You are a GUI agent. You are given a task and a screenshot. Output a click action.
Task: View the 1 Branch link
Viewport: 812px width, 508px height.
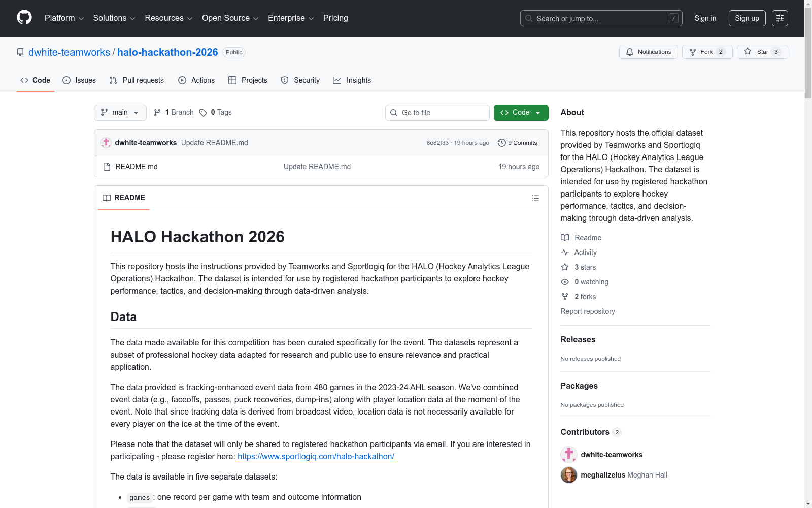point(174,113)
